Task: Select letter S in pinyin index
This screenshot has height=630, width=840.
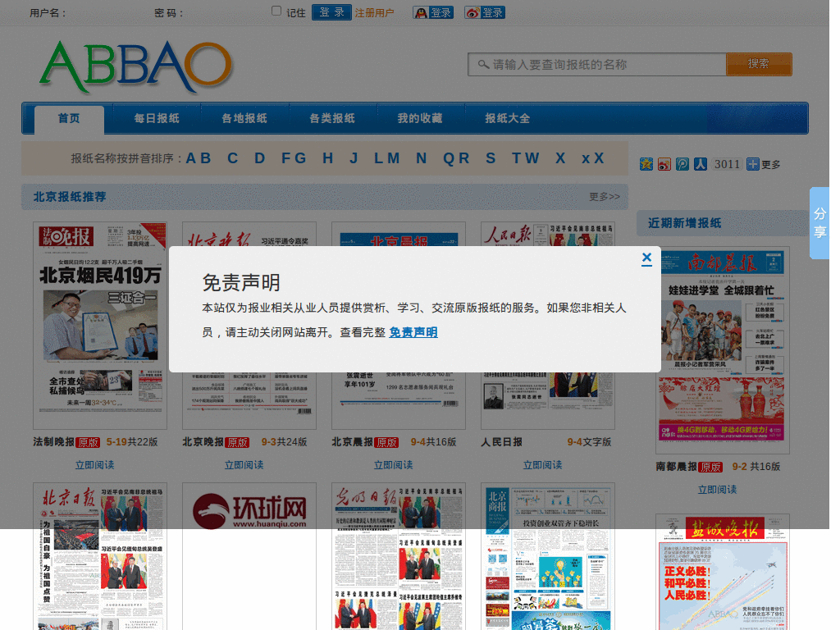Action: [x=491, y=158]
